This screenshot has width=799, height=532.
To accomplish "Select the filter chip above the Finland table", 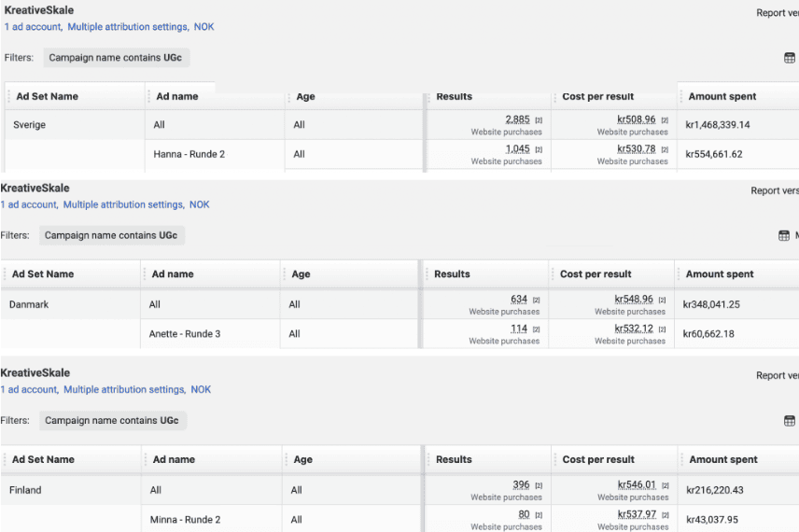I will [112, 421].
